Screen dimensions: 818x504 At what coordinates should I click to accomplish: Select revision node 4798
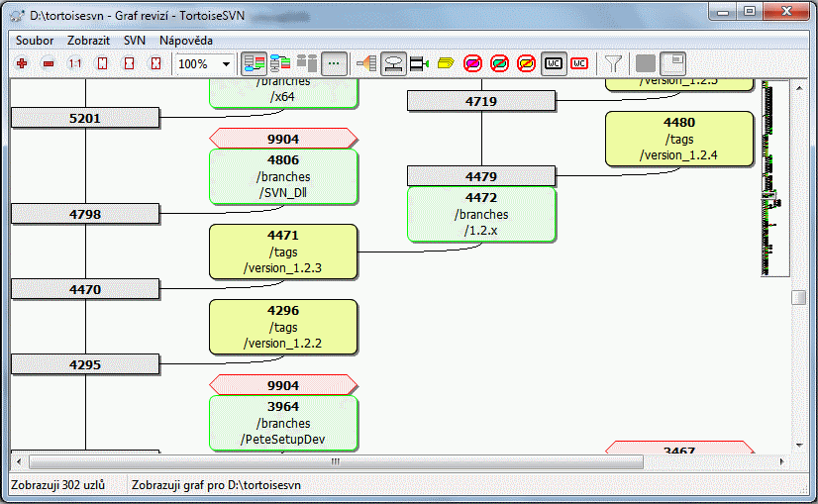point(85,214)
